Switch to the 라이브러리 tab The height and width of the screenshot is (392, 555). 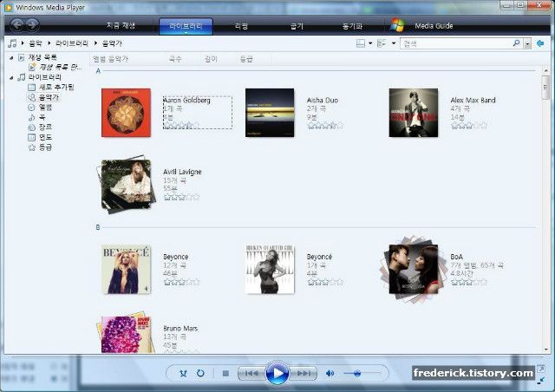[x=186, y=26]
